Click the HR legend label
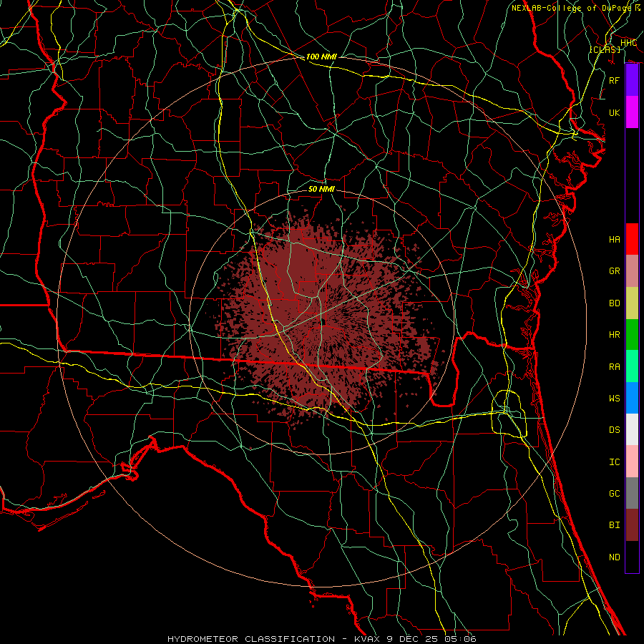Viewport: 644px width, 644px height. pyautogui.click(x=615, y=334)
